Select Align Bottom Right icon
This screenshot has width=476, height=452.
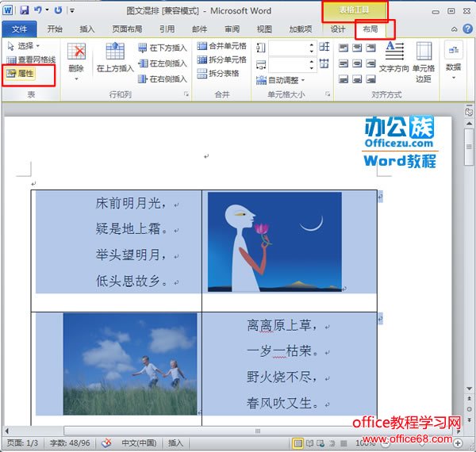(x=370, y=79)
